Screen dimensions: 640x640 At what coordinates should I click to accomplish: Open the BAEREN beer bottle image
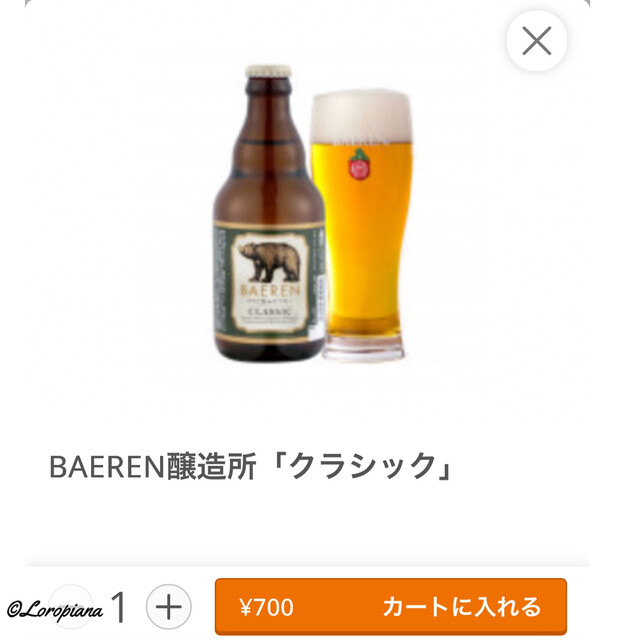269,213
